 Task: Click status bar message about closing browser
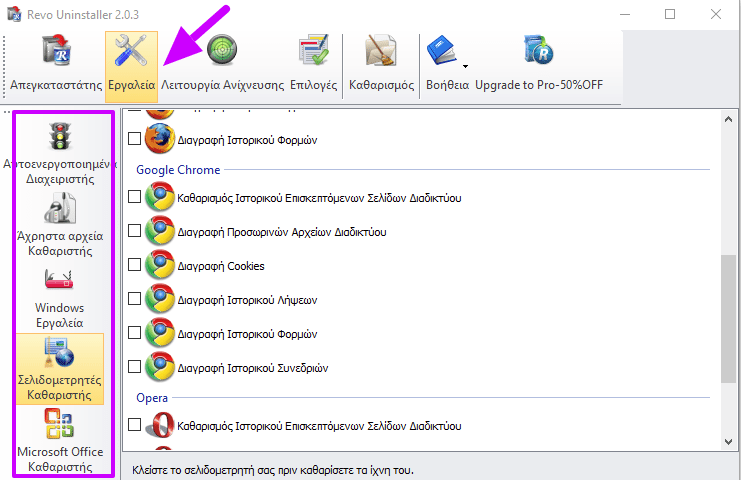click(x=273, y=470)
